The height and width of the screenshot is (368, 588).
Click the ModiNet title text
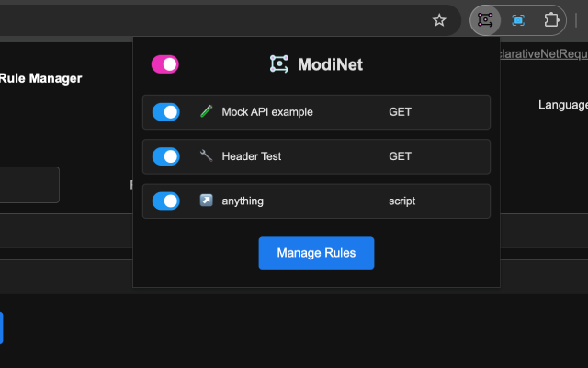(330, 64)
